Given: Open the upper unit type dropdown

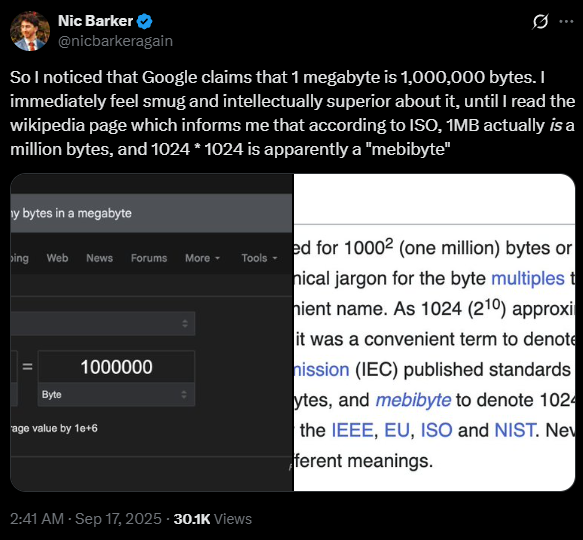Looking at the screenshot, I should pyautogui.click(x=103, y=324).
